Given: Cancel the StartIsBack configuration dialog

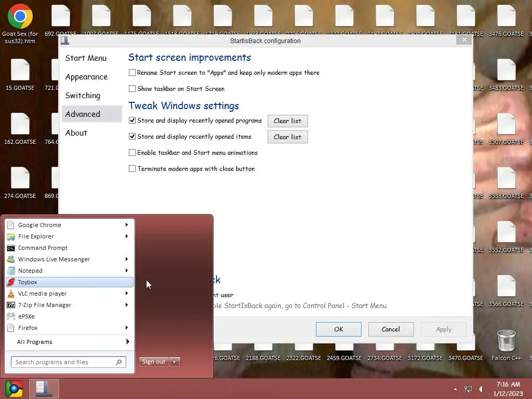Looking at the screenshot, I should [391, 329].
